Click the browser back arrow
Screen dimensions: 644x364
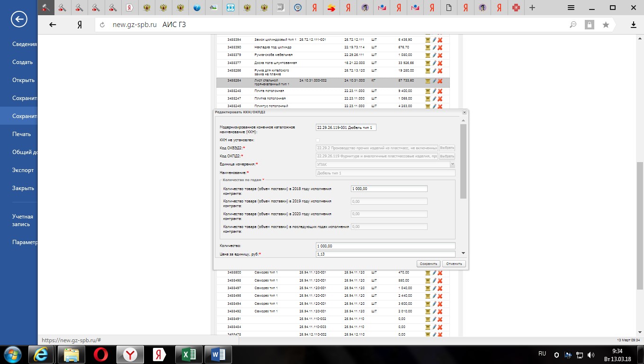pyautogui.click(x=53, y=25)
